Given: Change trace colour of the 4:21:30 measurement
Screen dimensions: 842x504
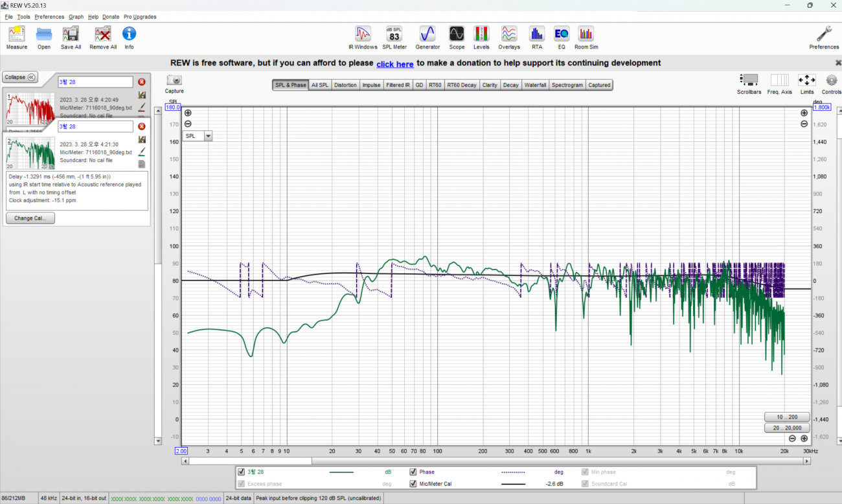Looking at the screenshot, I should click(x=141, y=152).
